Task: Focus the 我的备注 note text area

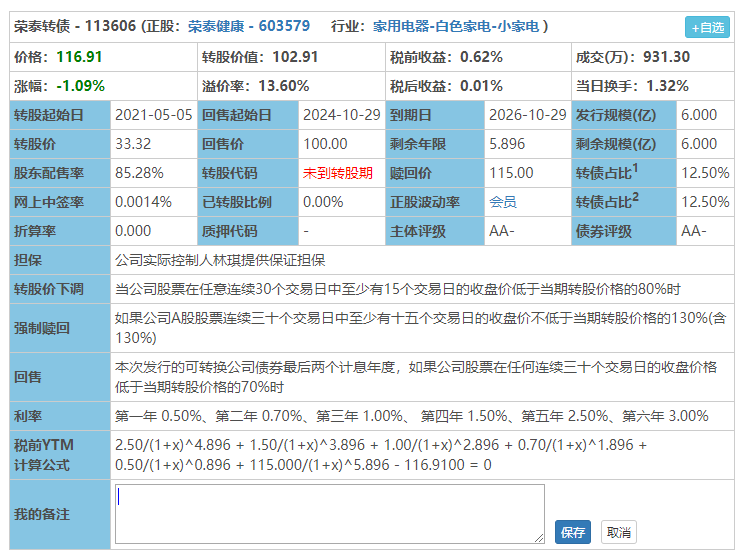Action: click(x=329, y=514)
